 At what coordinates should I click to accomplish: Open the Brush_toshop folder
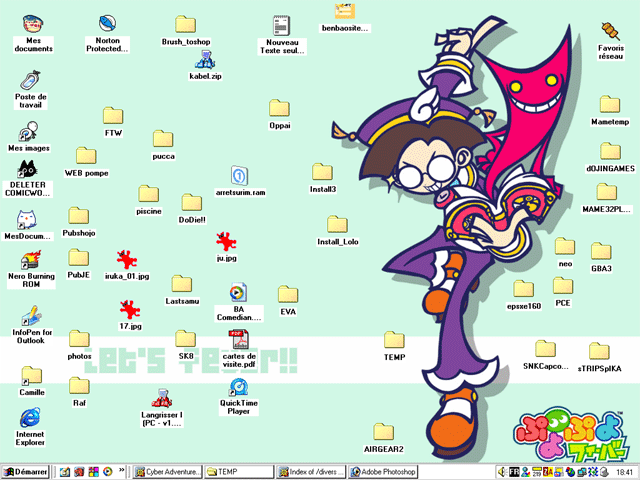pyautogui.click(x=186, y=25)
